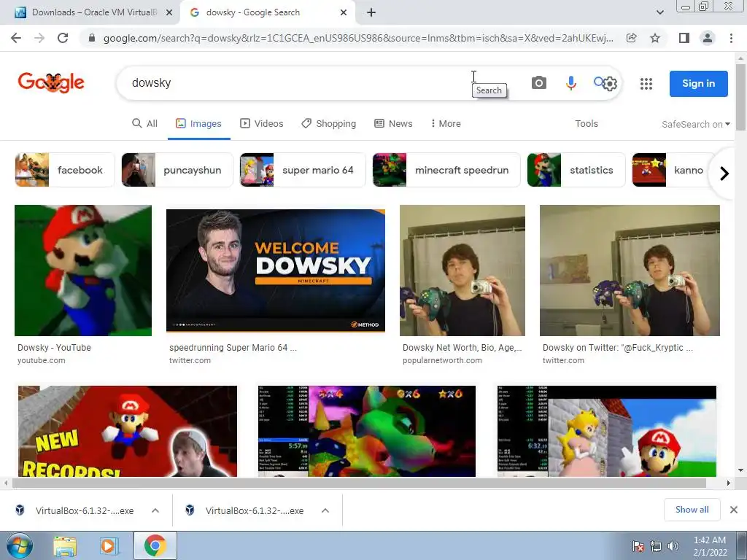The image size is (747, 560).
Task: Select the statistics suggestion chip
Action: pyautogui.click(x=576, y=170)
